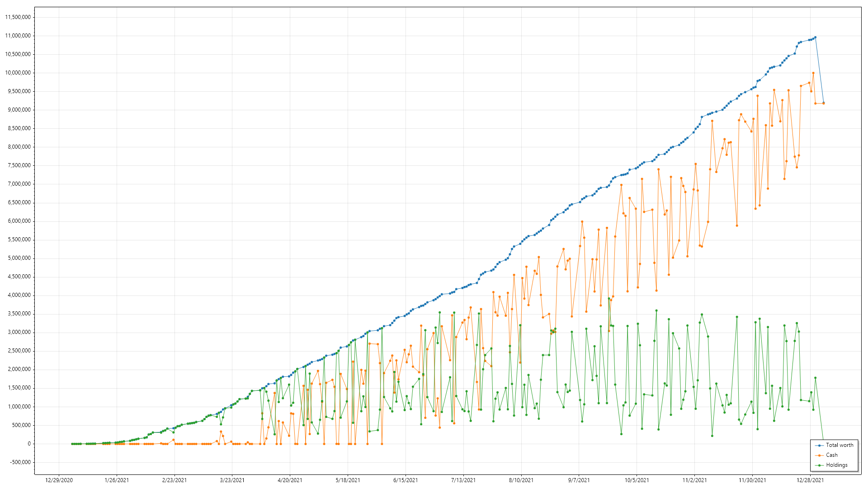This screenshot has width=868, height=488.
Task: Click the blue Total worth legend marker
Action: (x=819, y=446)
